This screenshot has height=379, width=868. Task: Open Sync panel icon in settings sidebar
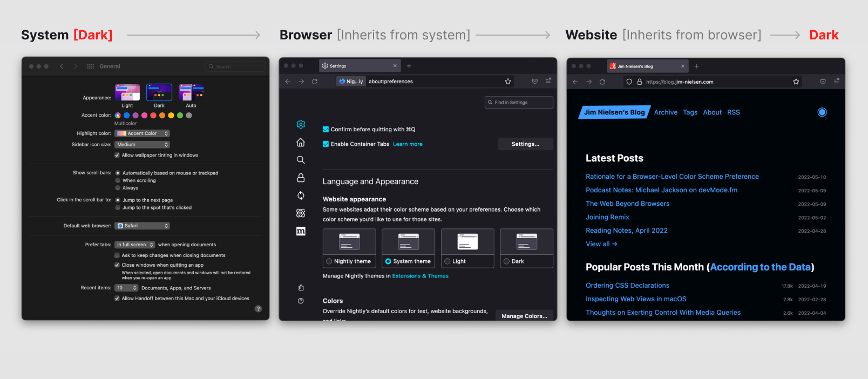[301, 195]
